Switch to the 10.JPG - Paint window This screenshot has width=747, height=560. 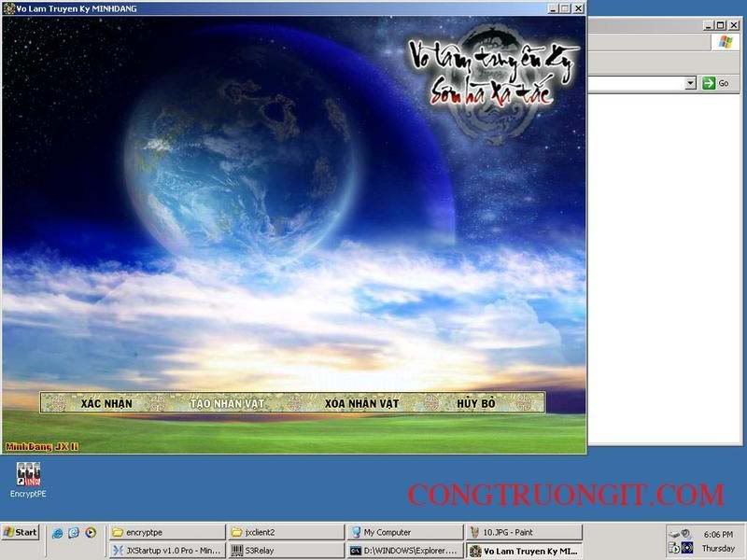(524, 532)
